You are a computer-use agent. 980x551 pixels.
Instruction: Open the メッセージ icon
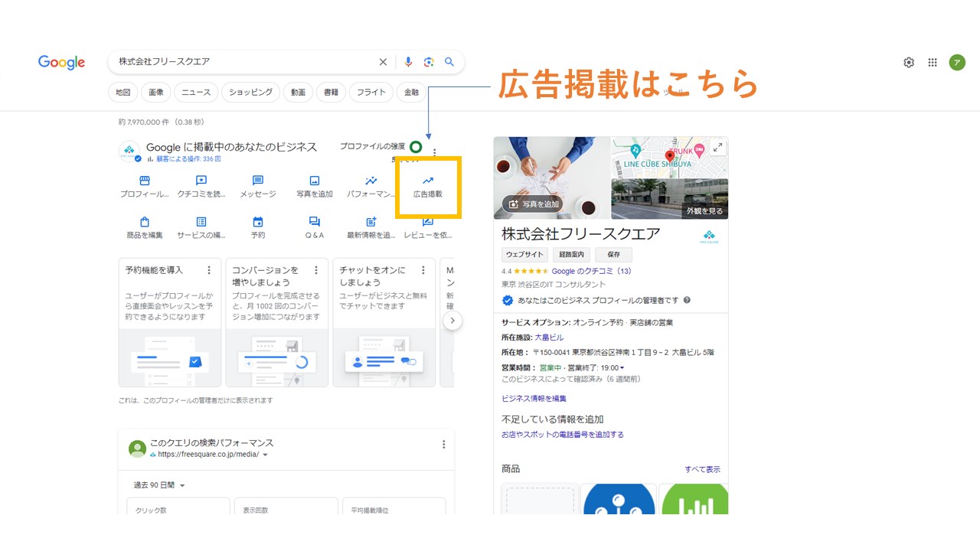(x=258, y=181)
